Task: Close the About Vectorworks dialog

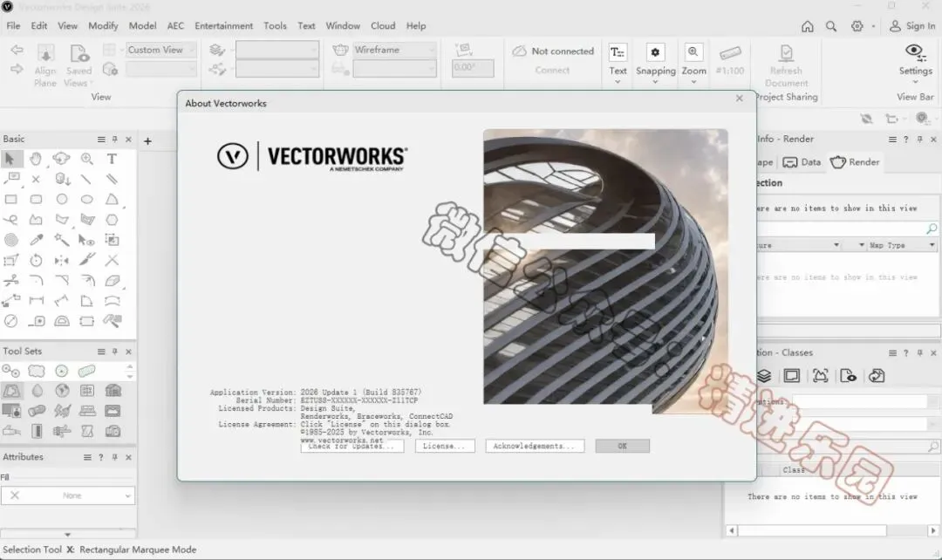Action: click(740, 99)
